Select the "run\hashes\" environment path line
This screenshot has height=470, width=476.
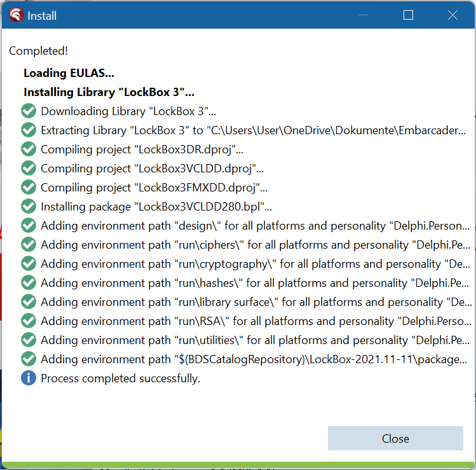254,283
